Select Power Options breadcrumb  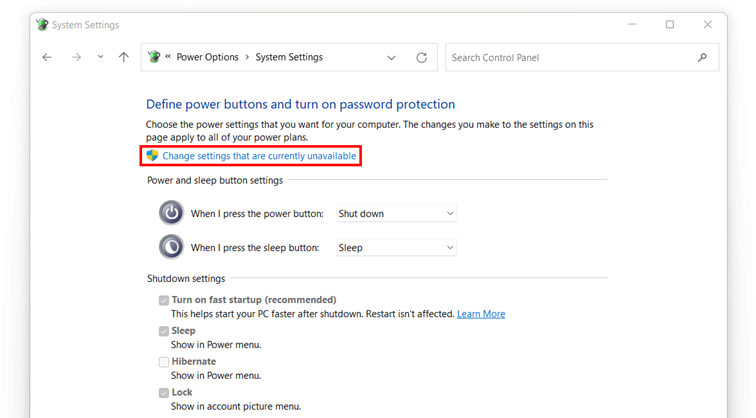point(207,57)
